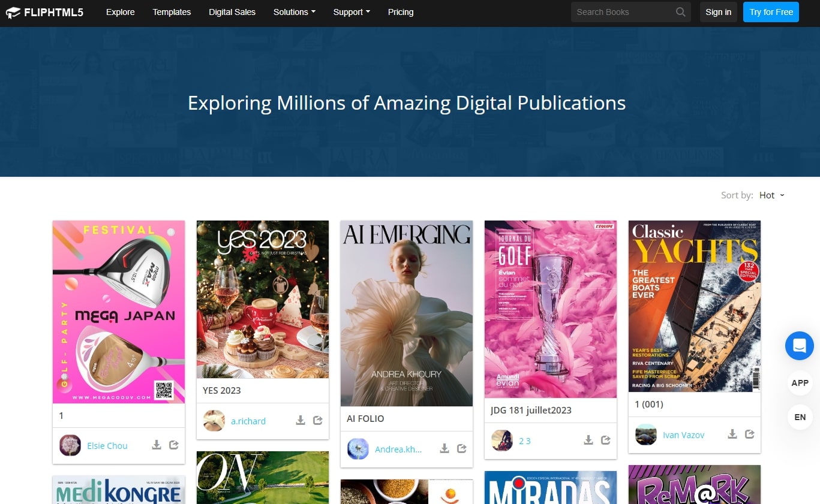This screenshot has width=820, height=504.
Task: Share the Ivan Vazov book
Action: click(x=750, y=434)
